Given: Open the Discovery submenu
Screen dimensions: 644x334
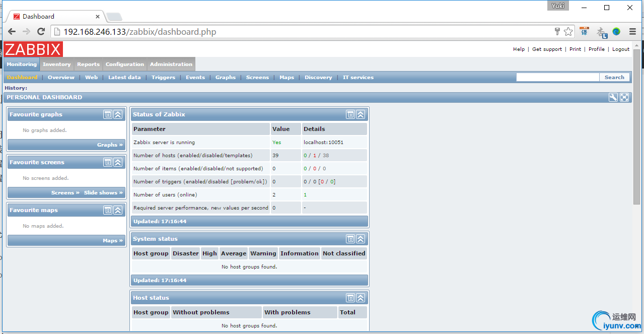Looking at the screenshot, I should (x=318, y=77).
